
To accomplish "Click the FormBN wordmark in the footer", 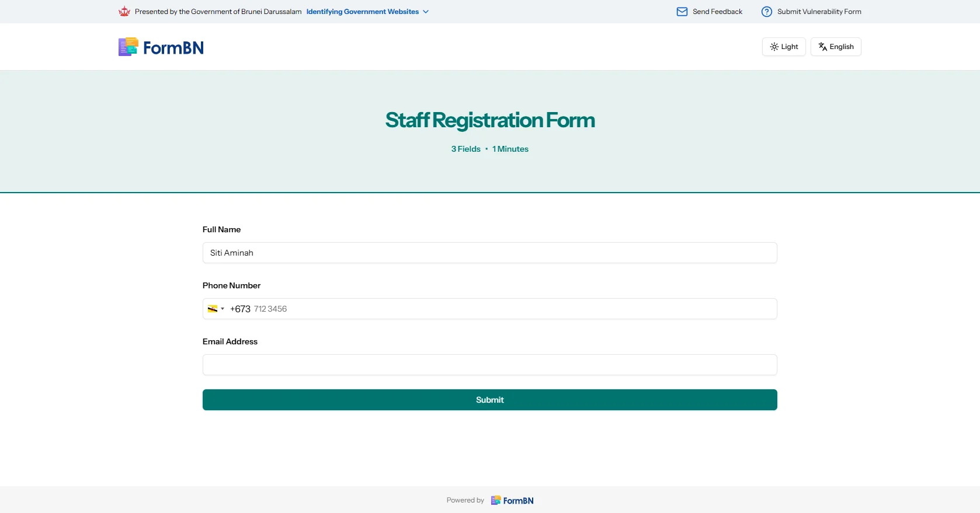I will [x=518, y=501].
